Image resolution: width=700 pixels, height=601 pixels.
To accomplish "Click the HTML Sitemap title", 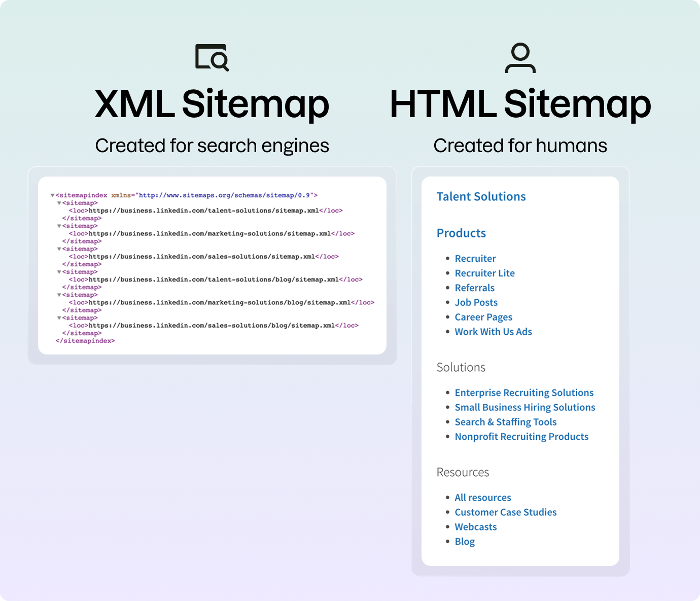I will pos(520,104).
